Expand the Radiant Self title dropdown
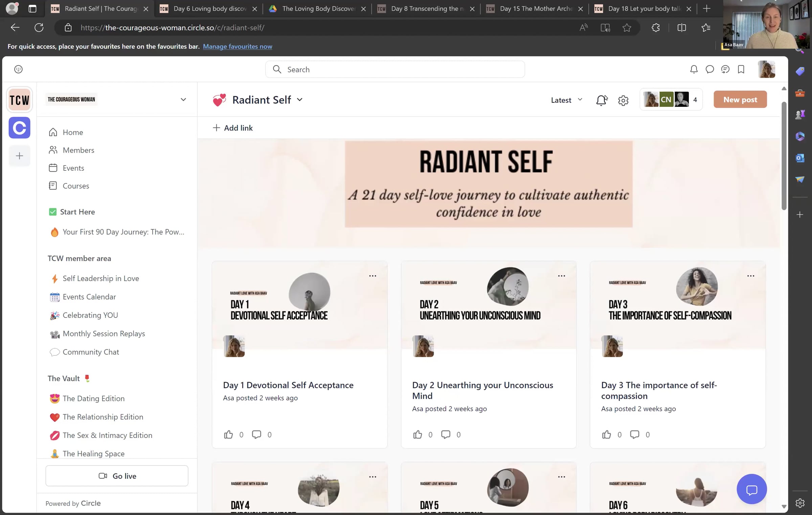The image size is (812, 515). point(299,100)
